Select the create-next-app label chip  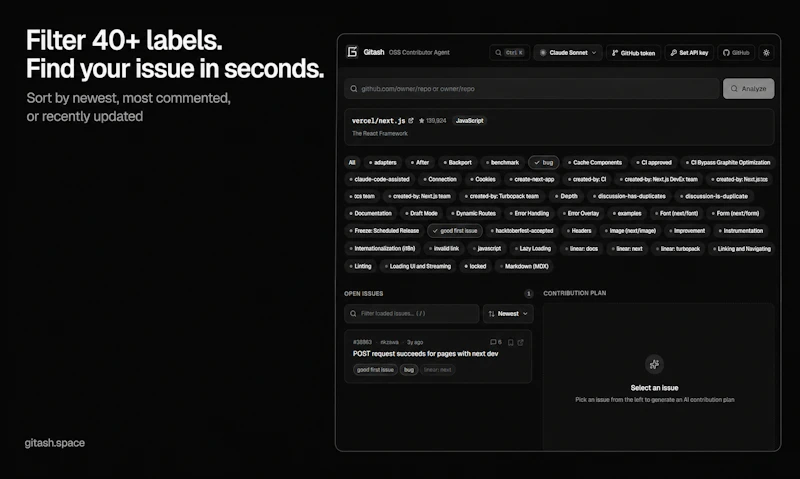click(532, 180)
